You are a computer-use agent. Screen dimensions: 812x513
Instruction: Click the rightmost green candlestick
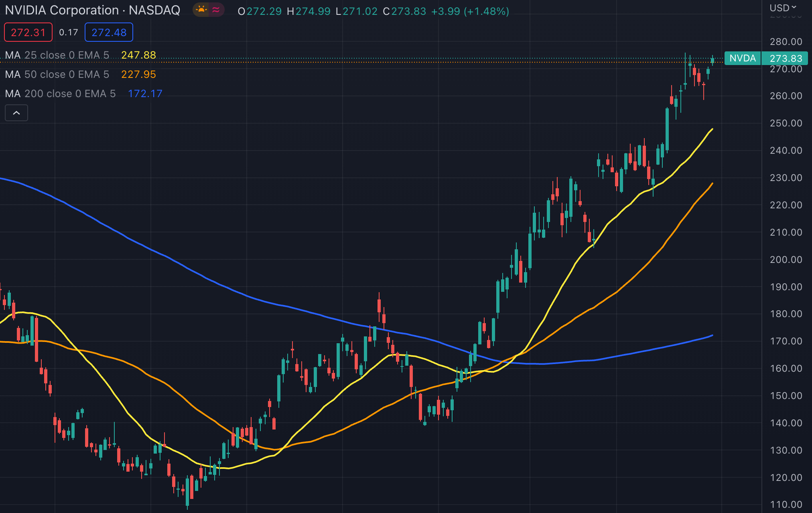click(713, 61)
